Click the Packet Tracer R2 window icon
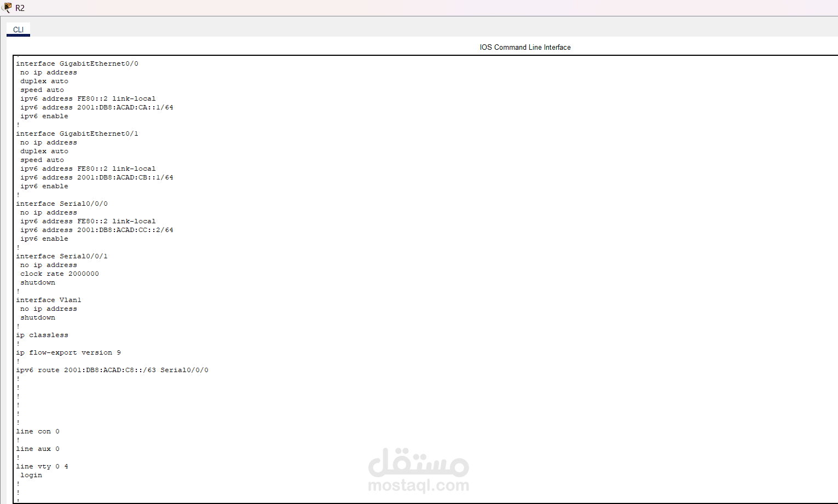The image size is (838, 504). click(7, 8)
